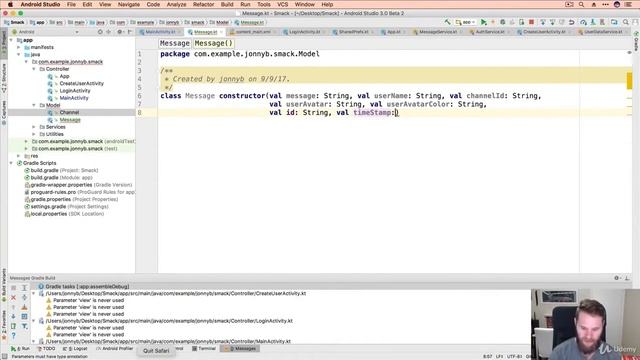
Task: Click the help question mark icon in Messages
Action: point(13,336)
